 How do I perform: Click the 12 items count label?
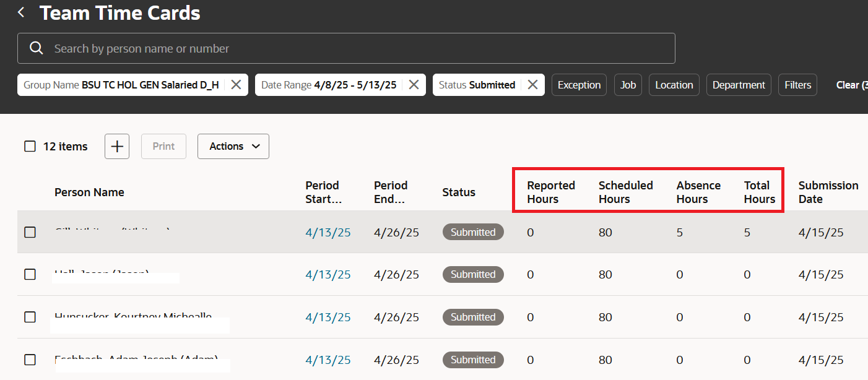coord(65,147)
